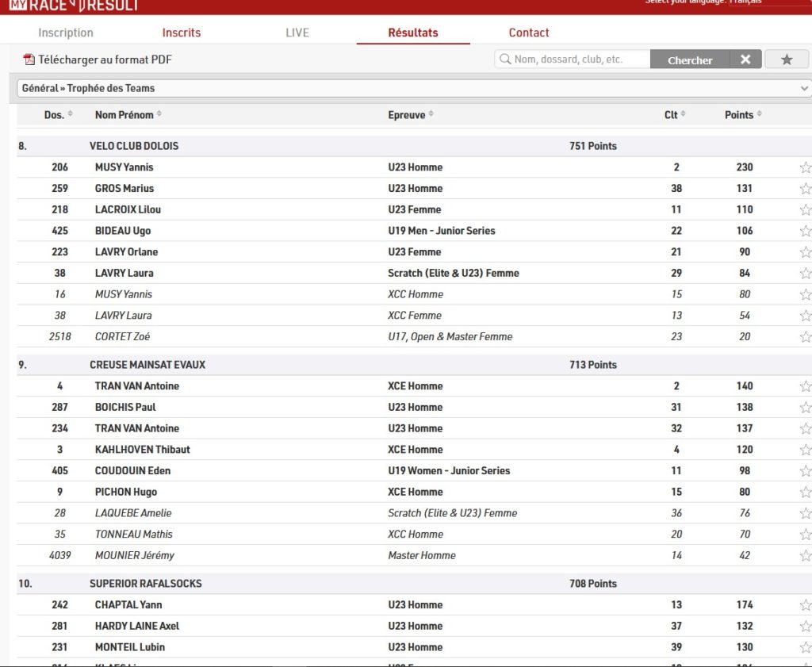This screenshot has height=667, width=812.
Task: Open the Inscription tab
Action: click(66, 33)
